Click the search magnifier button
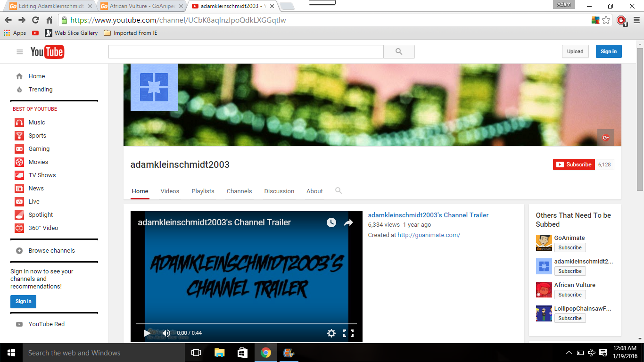Image resolution: width=644 pixels, height=362 pixels. (x=399, y=52)
